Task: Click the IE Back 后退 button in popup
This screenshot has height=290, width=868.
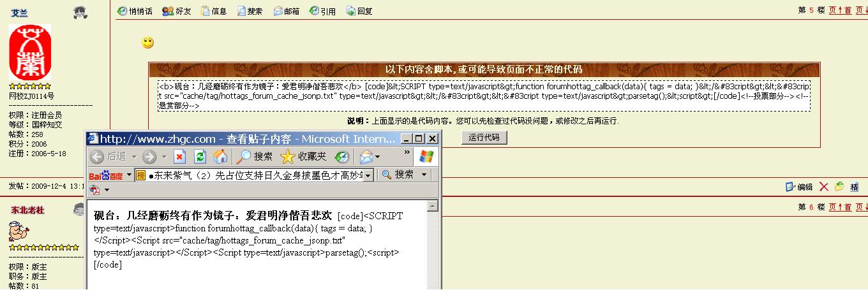Action: (108, 157)
